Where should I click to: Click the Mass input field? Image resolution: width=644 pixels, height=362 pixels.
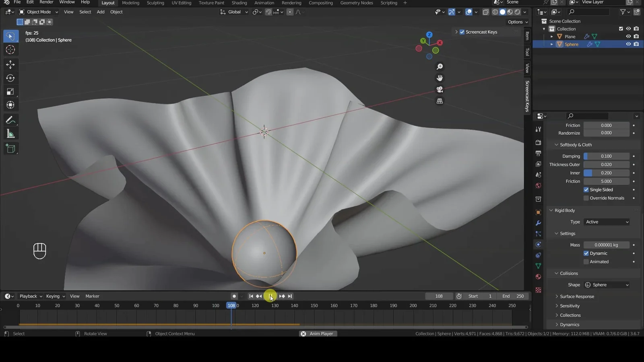pos(606,245)
